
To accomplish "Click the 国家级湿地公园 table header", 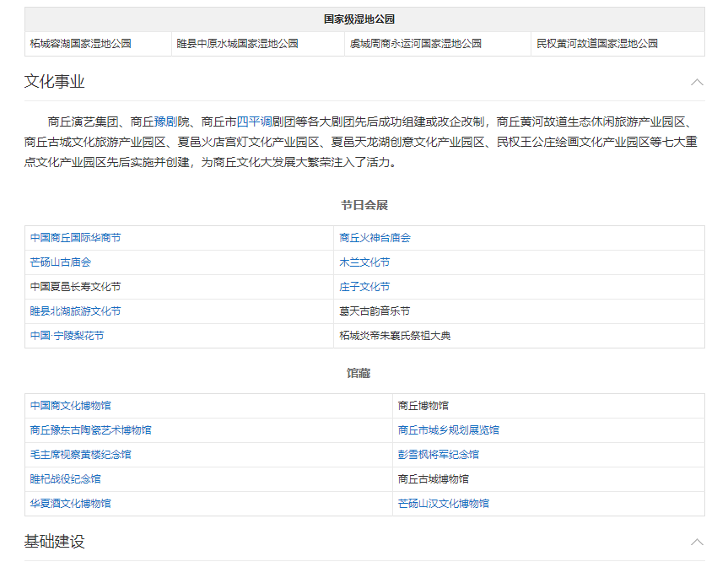I will 364,19.
